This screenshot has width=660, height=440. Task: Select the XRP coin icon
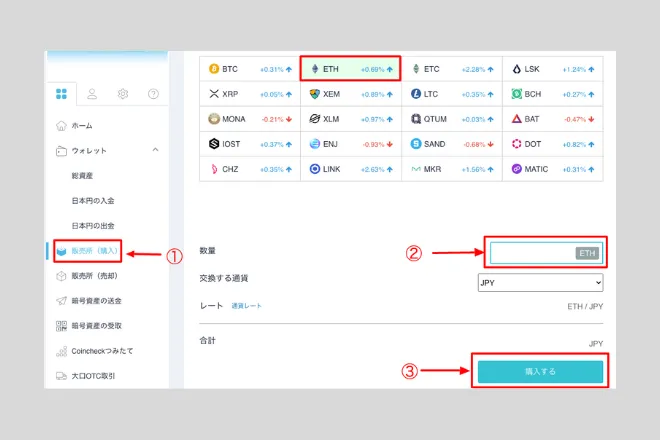coord(214,93)
